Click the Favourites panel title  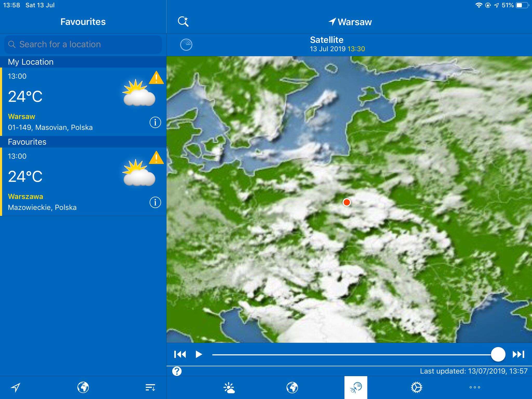click(x=83, y=22)
